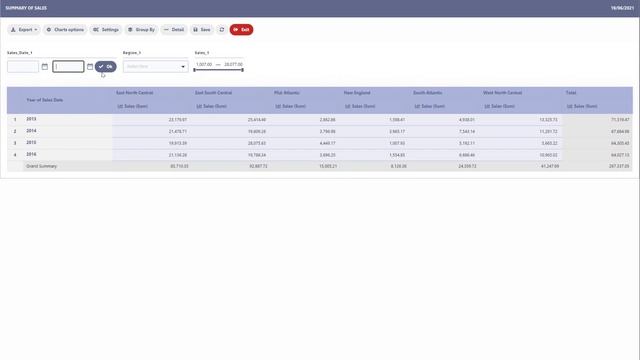
Task: Click 2013 West North Central sales value
Action: click(x=548, y=120)
